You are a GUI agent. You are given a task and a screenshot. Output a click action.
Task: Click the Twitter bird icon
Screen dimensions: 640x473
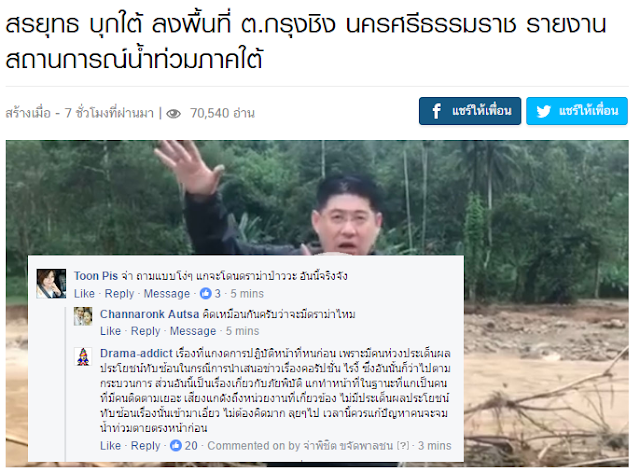(x=543, y=111)
